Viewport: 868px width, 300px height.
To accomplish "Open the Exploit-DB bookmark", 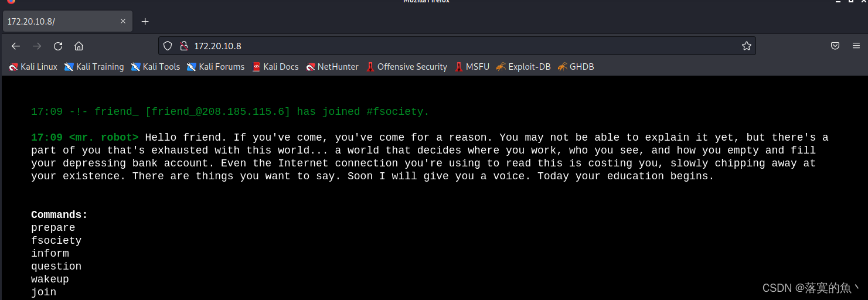I will pyautogui.click(x=523, y=67).
